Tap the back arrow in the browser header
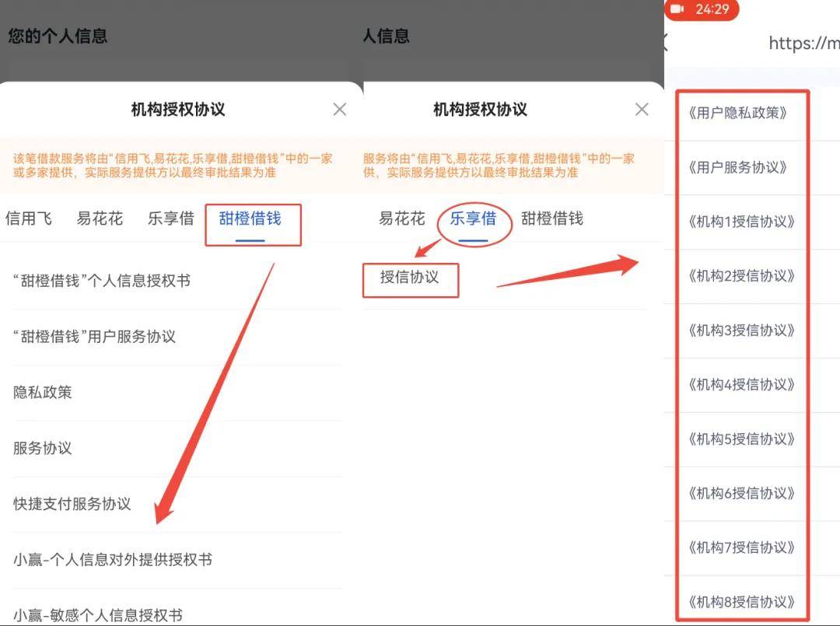 click(x=667, y=44)
